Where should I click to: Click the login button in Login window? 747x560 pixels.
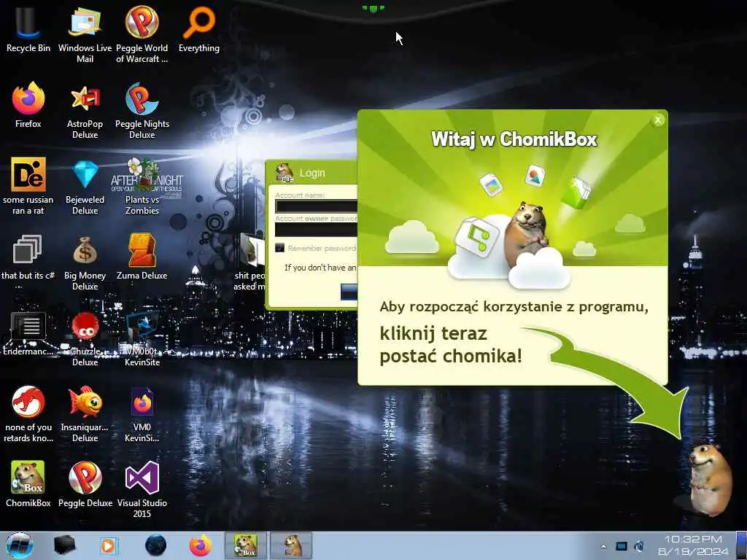[x=349, y=292]
